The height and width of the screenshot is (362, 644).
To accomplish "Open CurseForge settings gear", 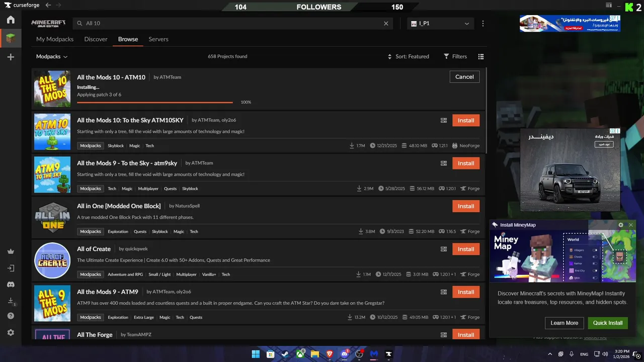I will pyautogui.click(x=11, y=333).
